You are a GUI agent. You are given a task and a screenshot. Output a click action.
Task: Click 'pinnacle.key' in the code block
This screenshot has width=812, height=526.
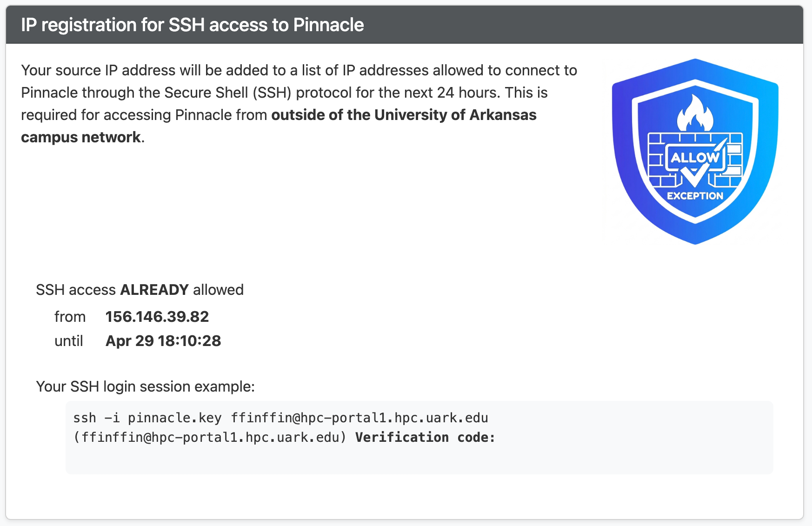click(174, 418)
